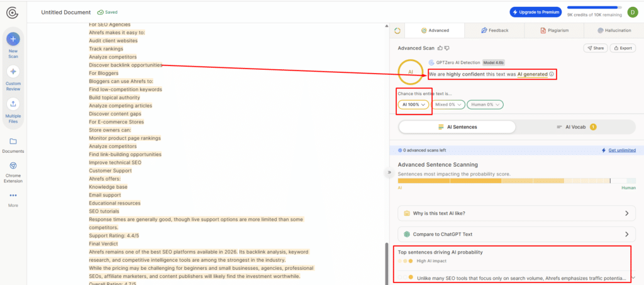Click the Saved status indicator

(107, 13)
